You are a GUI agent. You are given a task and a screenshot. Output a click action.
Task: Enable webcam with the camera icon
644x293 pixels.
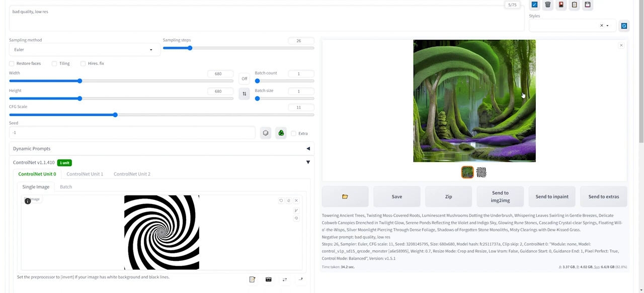269,279
